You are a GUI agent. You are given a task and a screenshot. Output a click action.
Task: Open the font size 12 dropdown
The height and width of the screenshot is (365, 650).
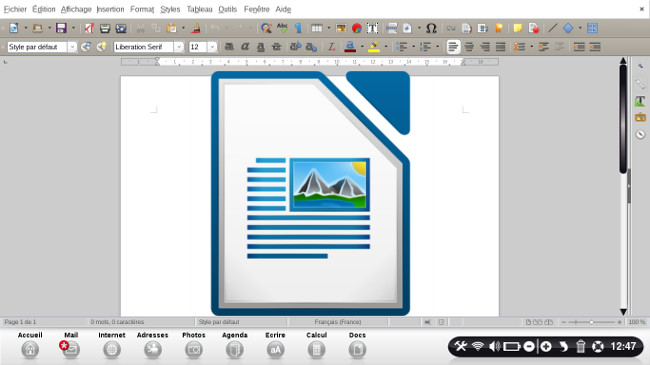click(x=212, y=47)
